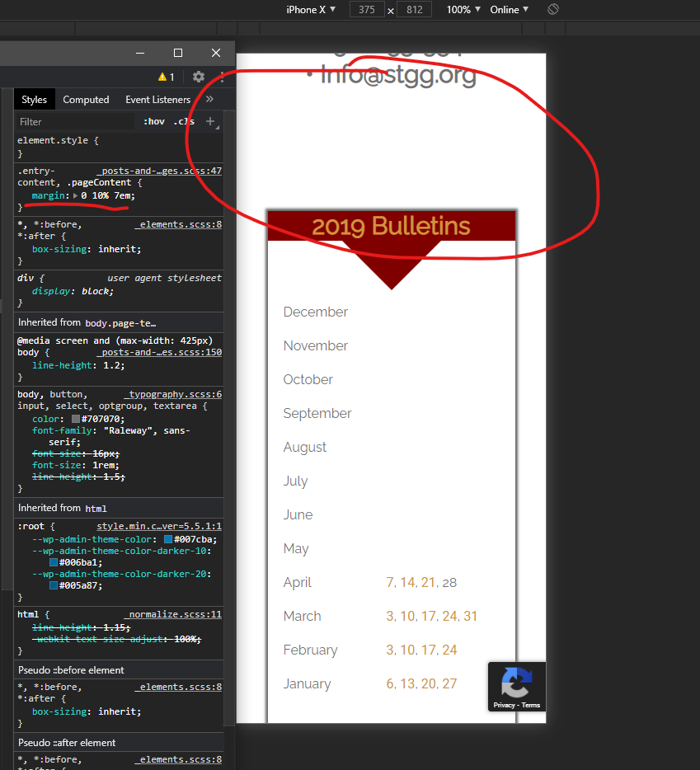The width and height of the screenshot is (700, 770).
Task: Click the #707070 color swatch
Action: [x=76, y=419]
